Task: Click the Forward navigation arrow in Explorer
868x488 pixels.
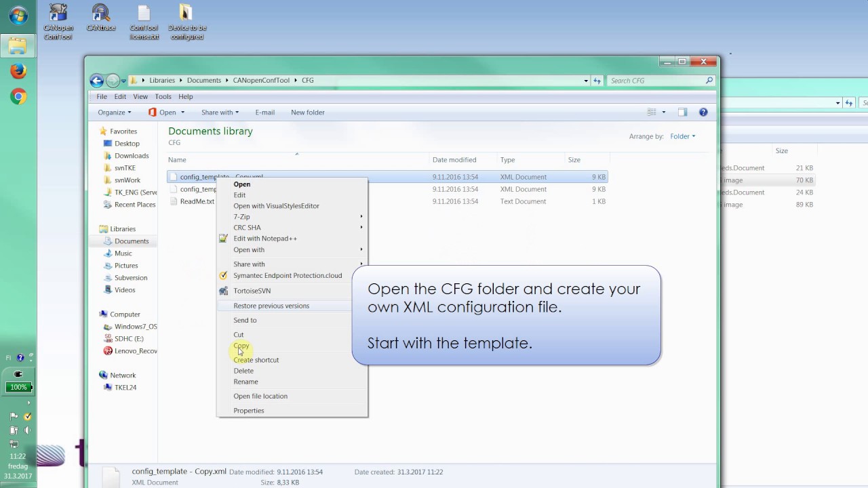Action: pos(113,81)
